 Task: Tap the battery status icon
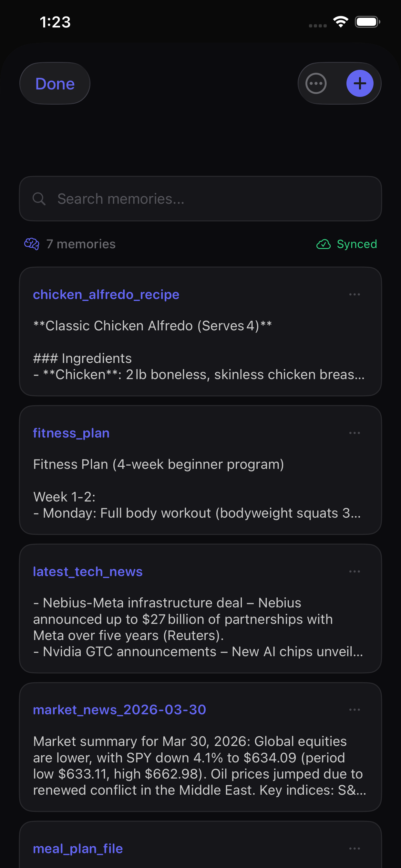pyautogui.click(x=367, y=22)
